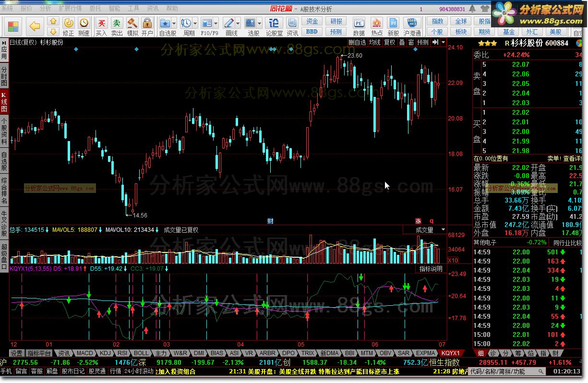The image size is (588, 383).
Task: Click the yellow down arrow icon
Action: tap(53, 32)
